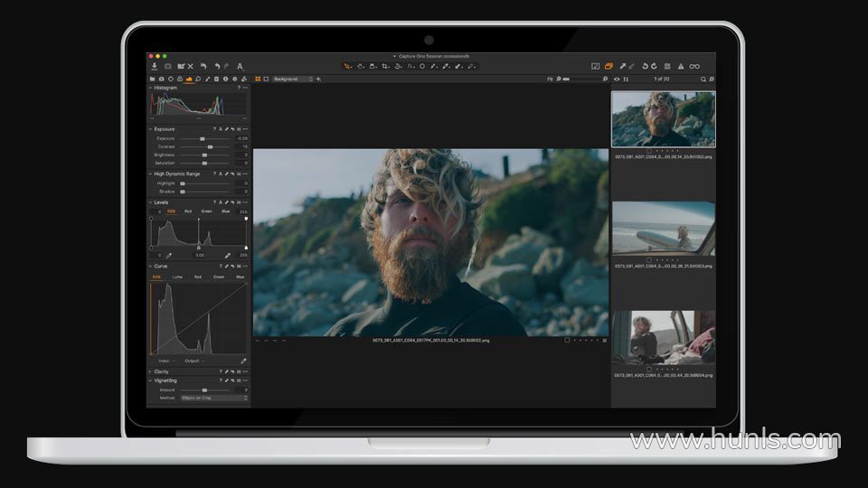Select the bearded man thumbnail in browser
Viewport: 868px width, 488px height.
pyautogui.click(x=663, y=119)
